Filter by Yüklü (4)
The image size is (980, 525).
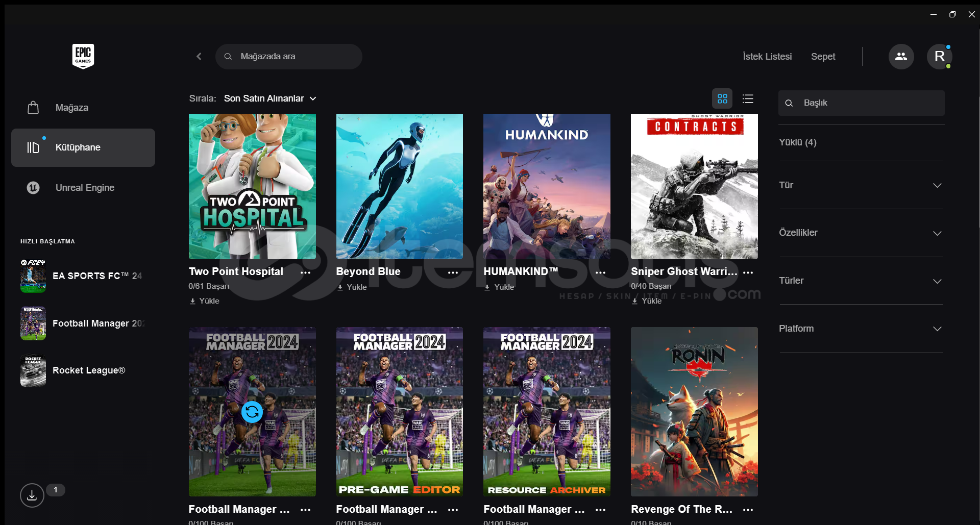coord(798,142)
